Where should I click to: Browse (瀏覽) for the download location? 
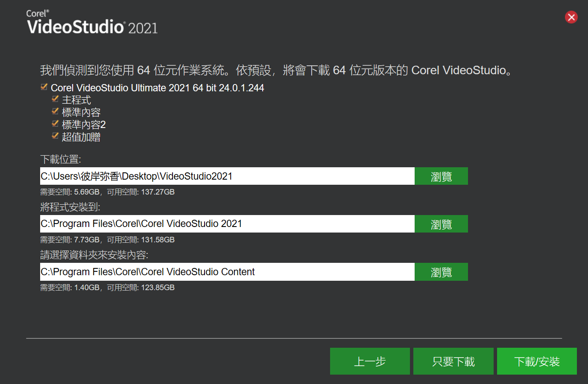click(441, 176)
